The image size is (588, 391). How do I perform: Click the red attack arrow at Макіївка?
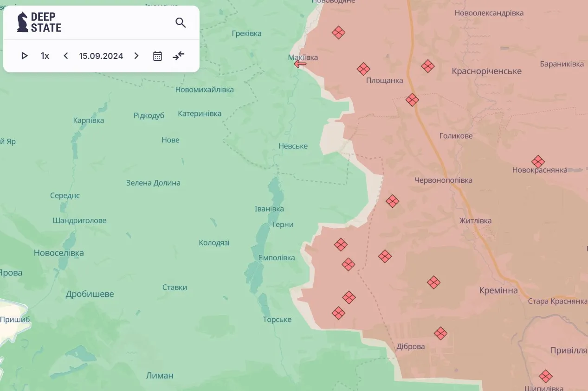click(x=300, y=64)
